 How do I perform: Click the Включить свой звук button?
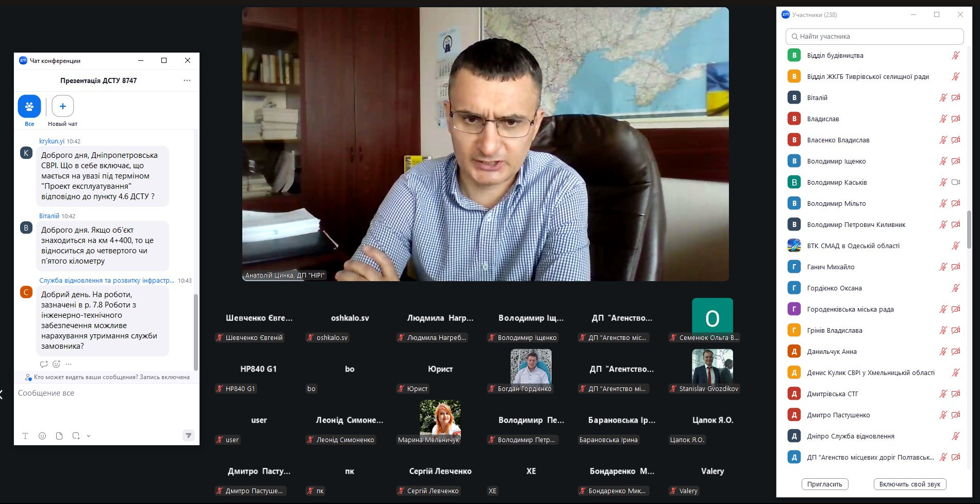pos(909,484)
